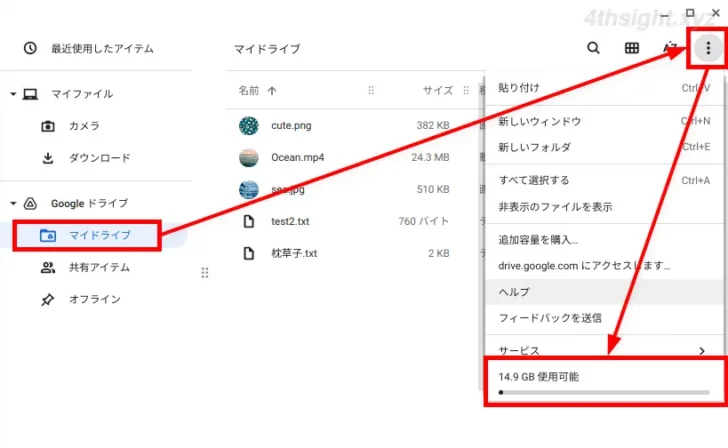Select the cute.png file name
Image resolution: width=728 pixels, height=448 pixels.
point(291,125)
